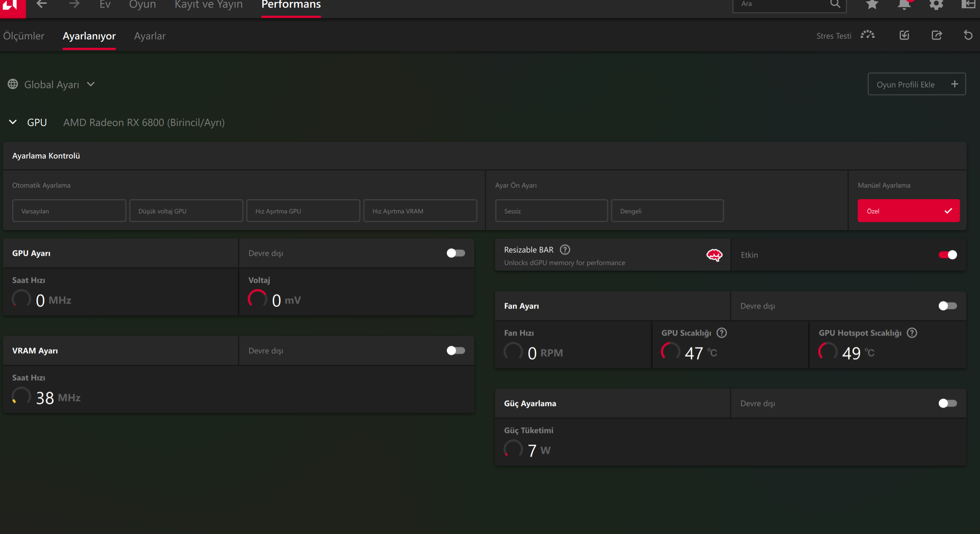Enable the Güç Ayarlama toggle

[948, 403]
